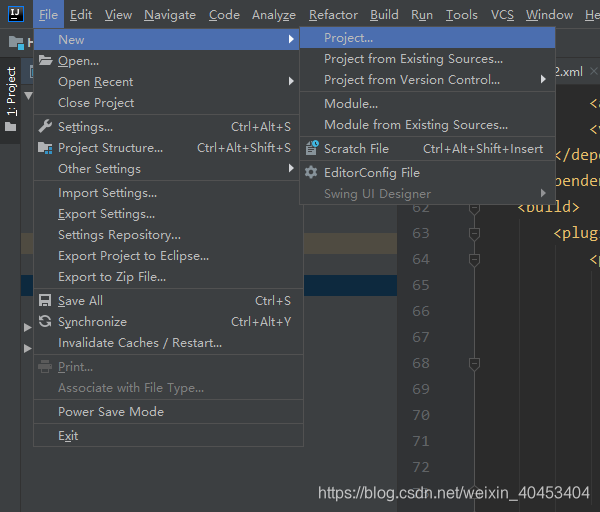
Task: Open the Refactor menu
Action: pos(333,15)
